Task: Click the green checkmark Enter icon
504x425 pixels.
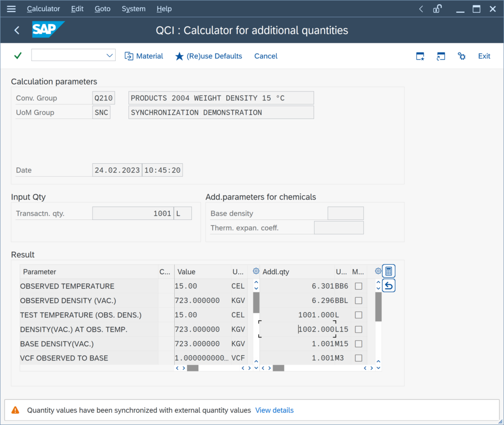Action: 18,56
